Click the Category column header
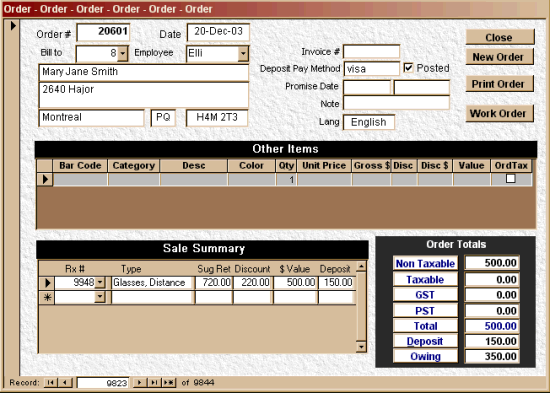Screen dimensions: 550x393 click(x=134, y=166)
